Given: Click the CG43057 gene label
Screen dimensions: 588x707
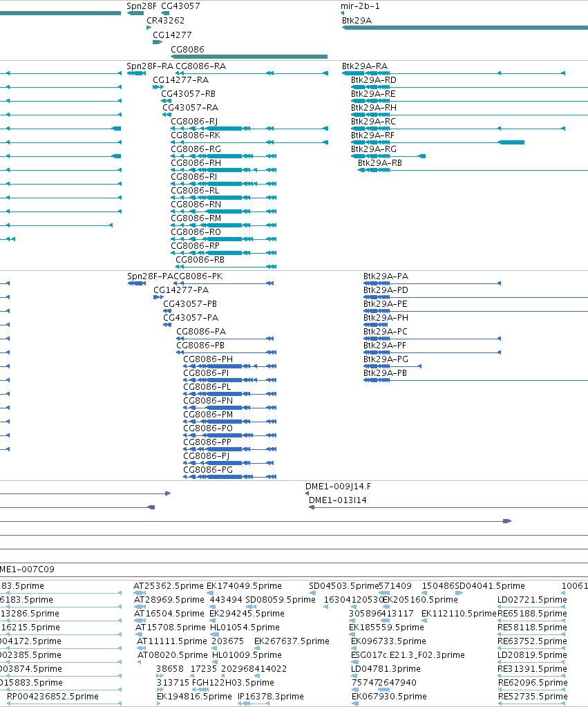Looking at the screenshot, I should coord(180,6).
